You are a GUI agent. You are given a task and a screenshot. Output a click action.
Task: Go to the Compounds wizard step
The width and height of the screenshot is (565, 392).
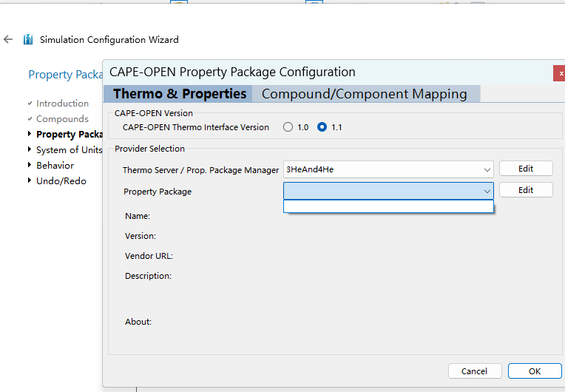point(62,119)
